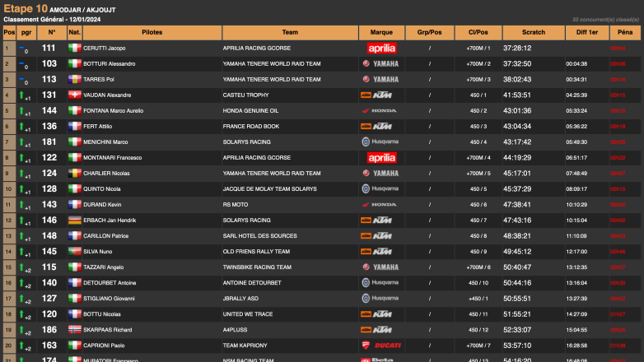This screenshot has width=644, height=362.
Task: Click team name SARL HOTEL DES SOURCES
Action: [260, 236]
